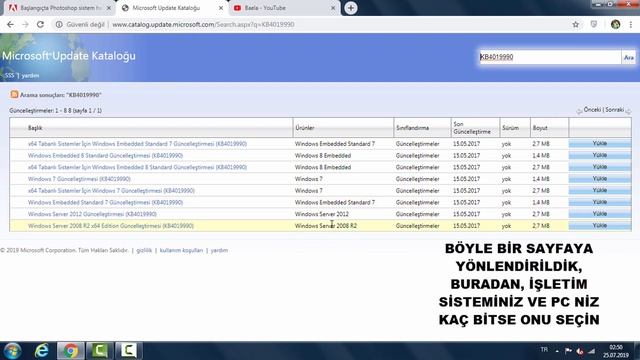640x360 pixels.
Task: Open the Chrome profile avatar
Action: click(616, 24)
